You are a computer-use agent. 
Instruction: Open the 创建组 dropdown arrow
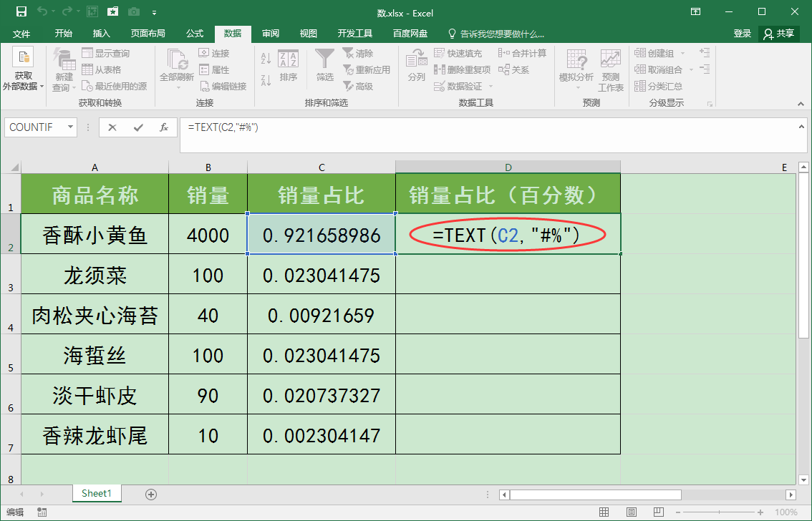click(682, 53)
